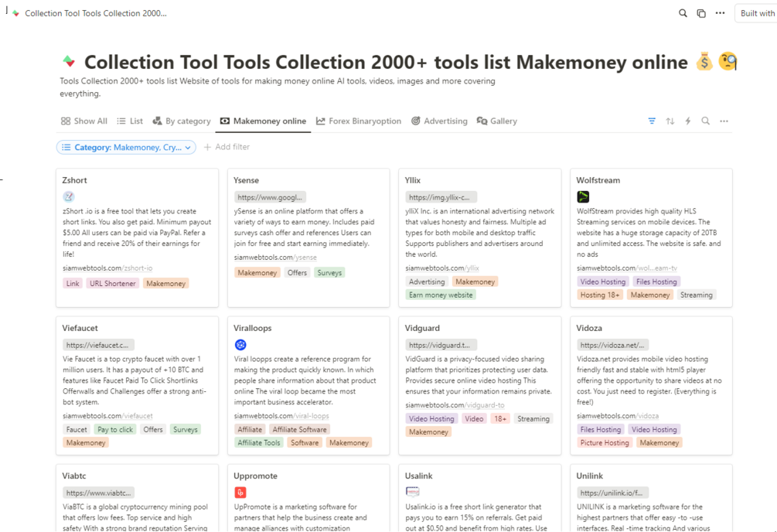Viewport: 777px width, 532px height.
Task: Open the siamwebtools.com/viefaucet link
Action: click(x=107, y=416)
